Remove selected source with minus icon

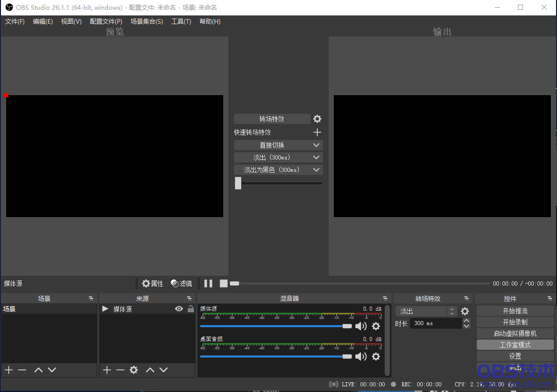point(120,370)
